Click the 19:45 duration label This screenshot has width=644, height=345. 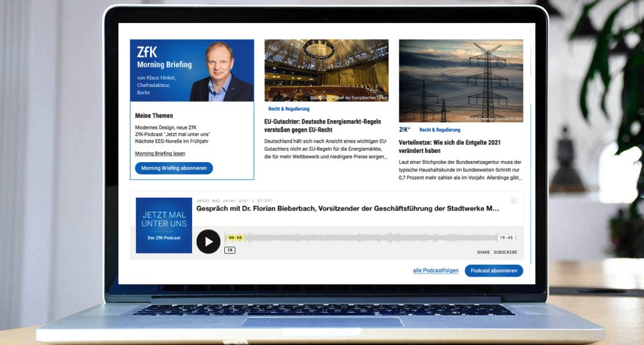point(506,237)
